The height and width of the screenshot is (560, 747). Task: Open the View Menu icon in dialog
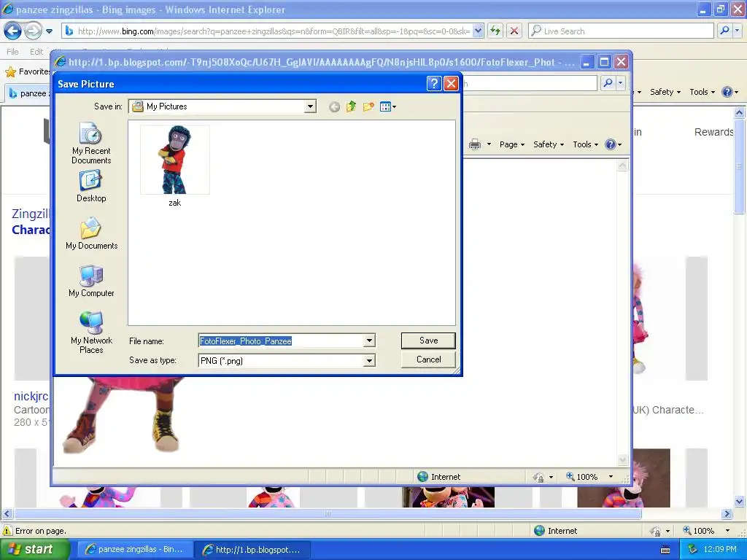tap(388, 106)
